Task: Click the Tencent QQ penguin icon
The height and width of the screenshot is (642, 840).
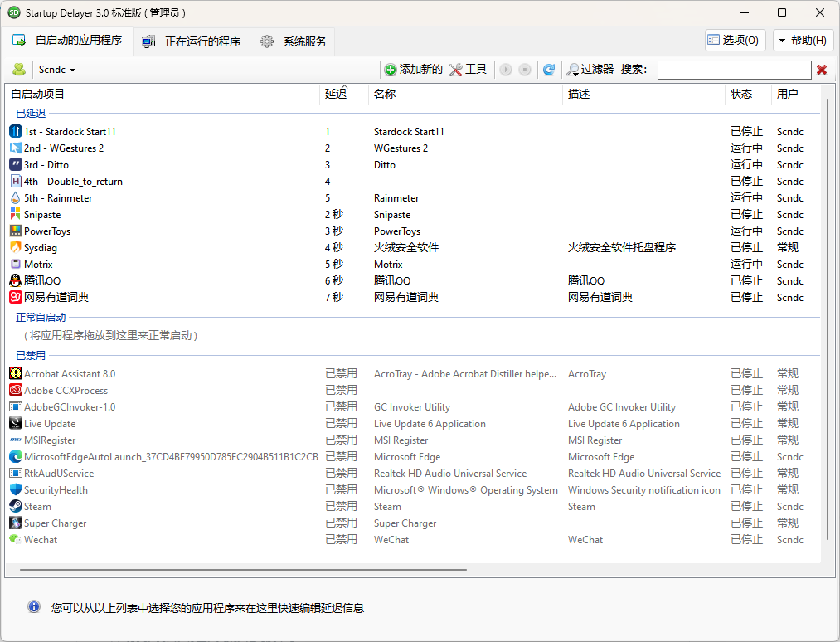Action: pyautogui.click(x=16, y=281)
